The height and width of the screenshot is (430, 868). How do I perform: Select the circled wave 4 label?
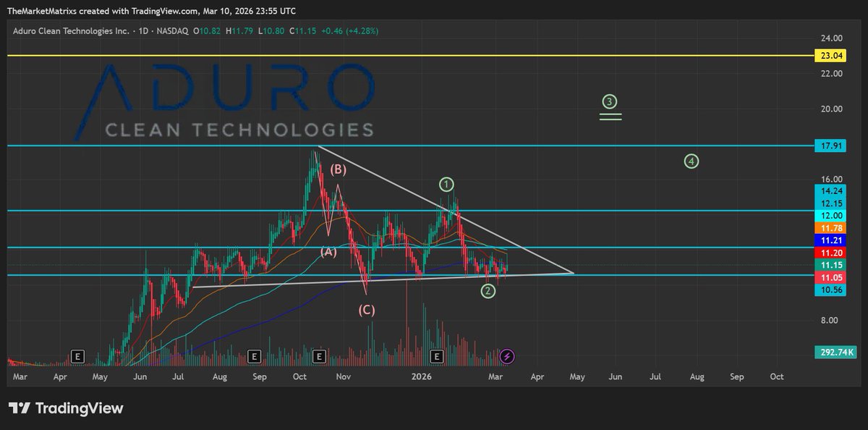coord(692,161)
